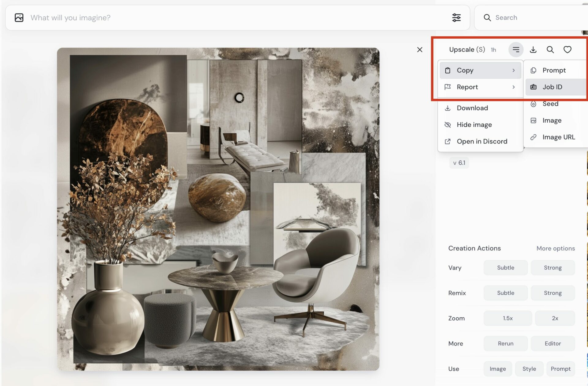
Task: Open More options in Creation Actions
Action: [556, 248]
